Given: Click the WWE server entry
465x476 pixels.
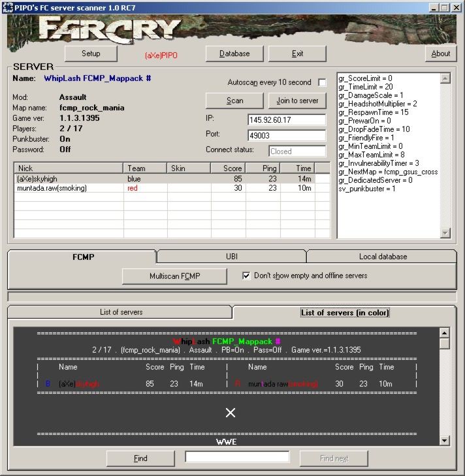Looking at the screenshot, I should coord(226,441).
